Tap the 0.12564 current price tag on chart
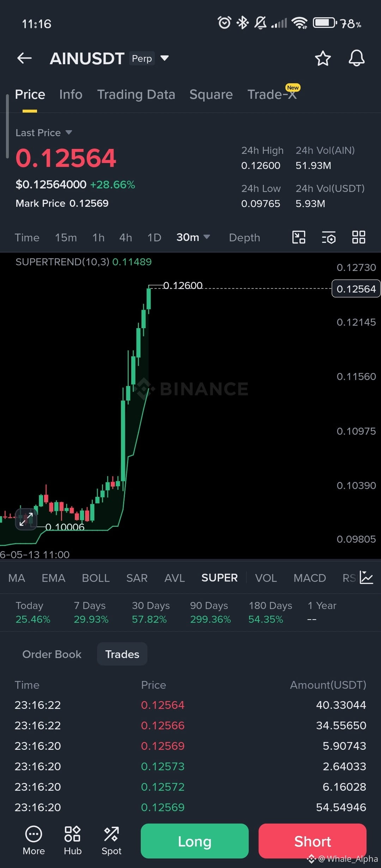This screenshot has width=381, height=868. click(356, 289)
